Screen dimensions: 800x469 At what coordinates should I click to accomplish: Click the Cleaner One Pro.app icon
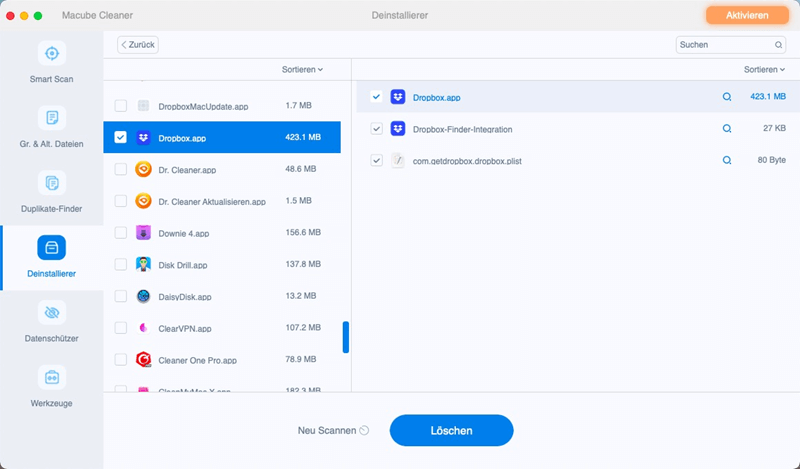pos(143,360)
